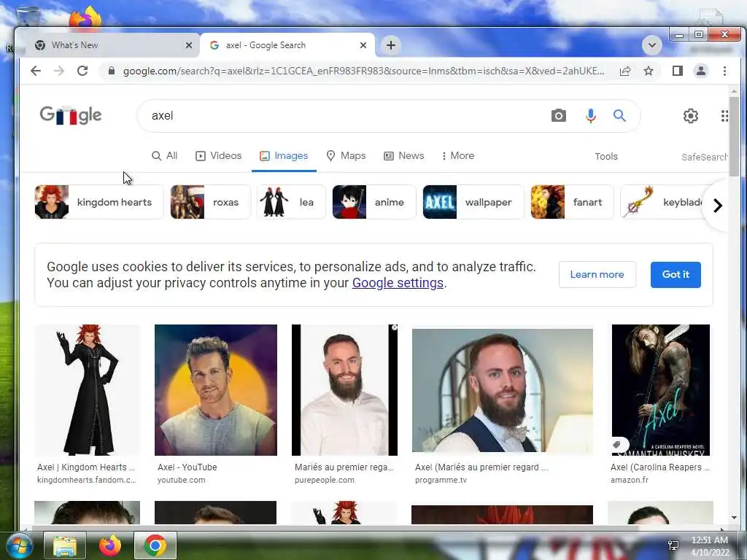Open the Axel Kingdom Hearts image result
This screenshot has width=747, height=560.
[88, 390]
